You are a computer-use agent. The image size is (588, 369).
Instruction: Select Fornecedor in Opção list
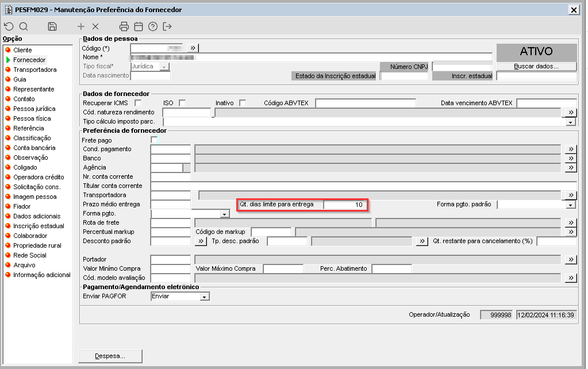click(29, 60)
